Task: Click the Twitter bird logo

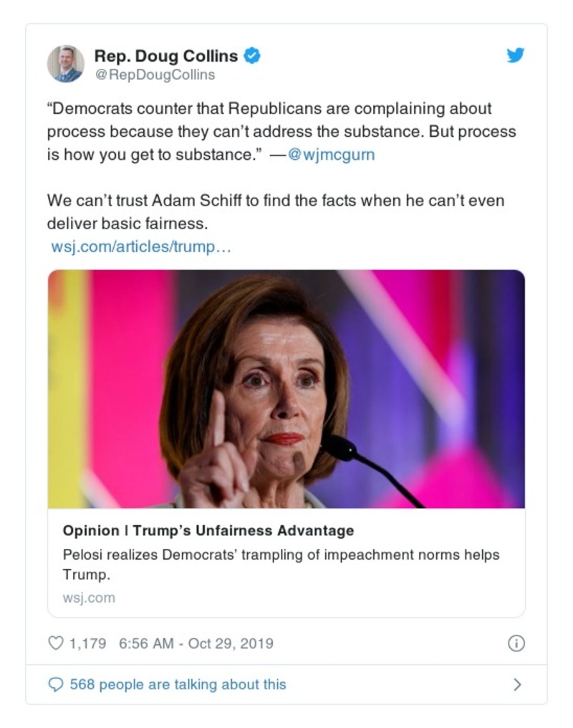Action: tap(516, 55)
